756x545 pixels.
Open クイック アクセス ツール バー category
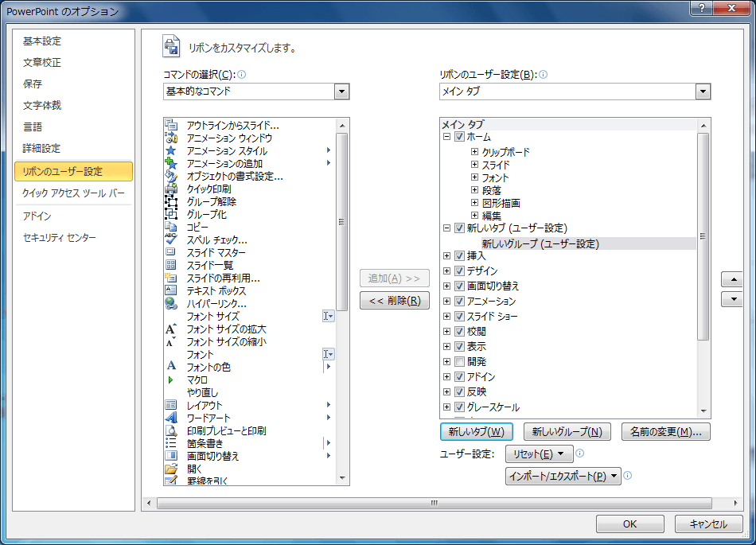pos(73,193)
